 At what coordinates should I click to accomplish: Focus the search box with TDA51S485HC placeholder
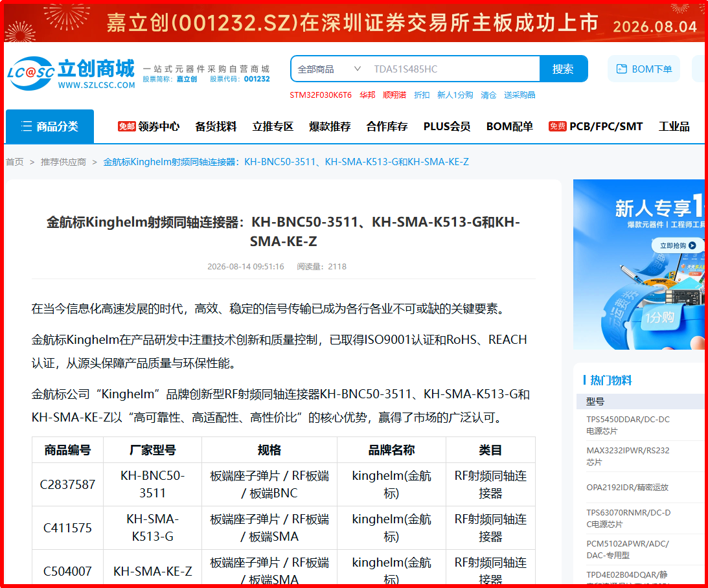[x=455, y=69]
